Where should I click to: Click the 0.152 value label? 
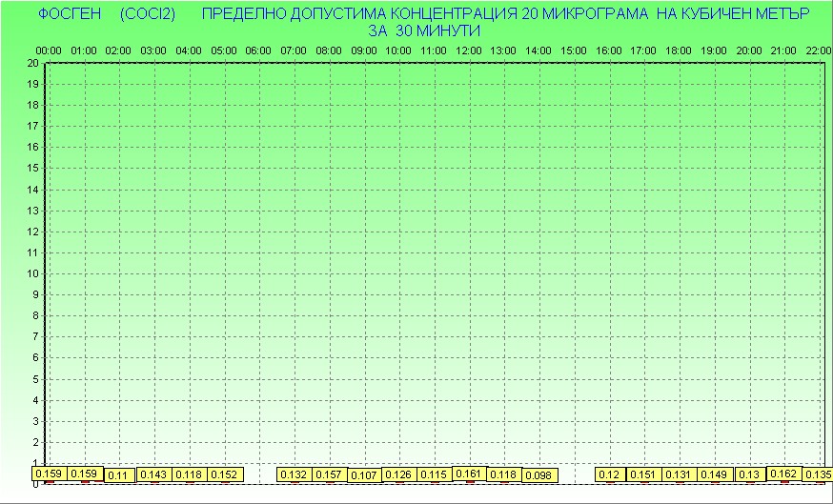[x=224, y=474]
